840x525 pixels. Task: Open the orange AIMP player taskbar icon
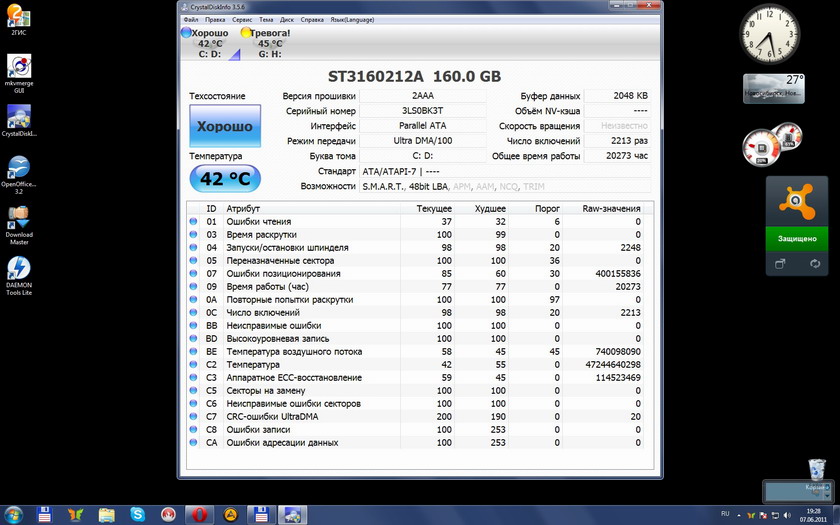(230, 515)
